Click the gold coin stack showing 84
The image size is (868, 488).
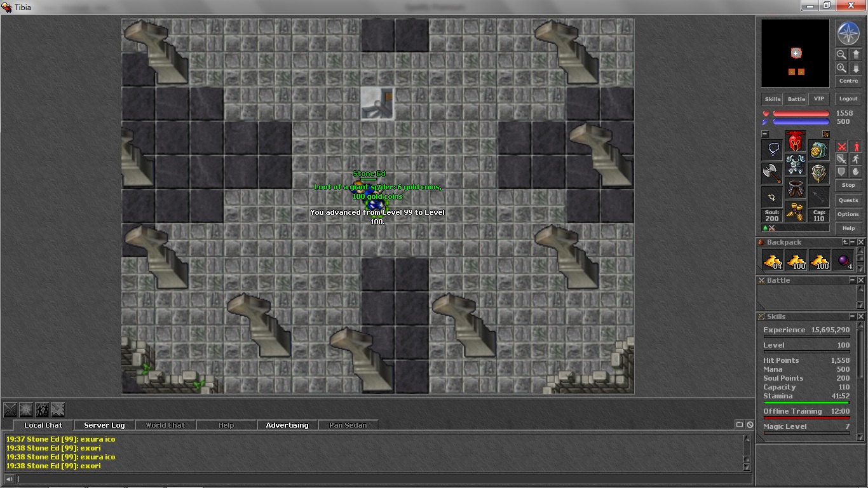(772, 260)
